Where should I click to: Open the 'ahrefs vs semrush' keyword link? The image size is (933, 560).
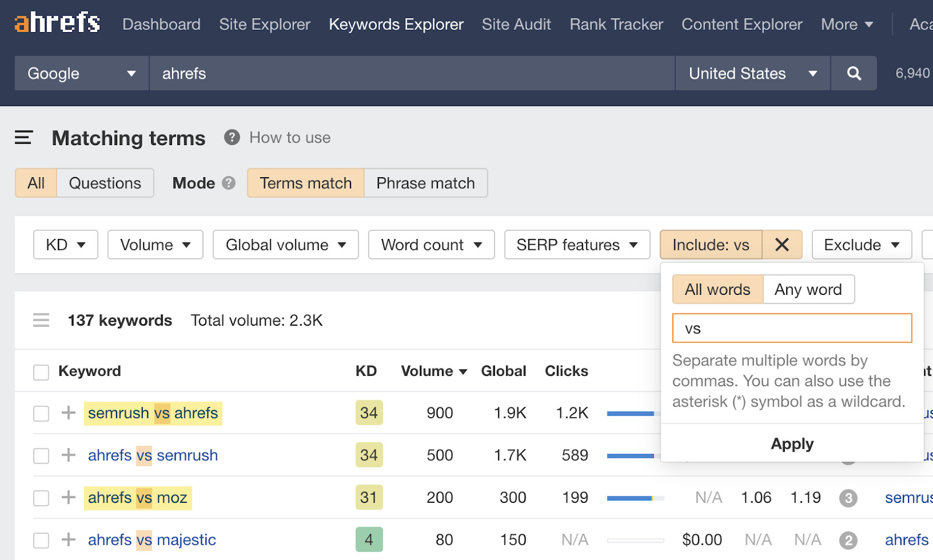tap(153, 455)
